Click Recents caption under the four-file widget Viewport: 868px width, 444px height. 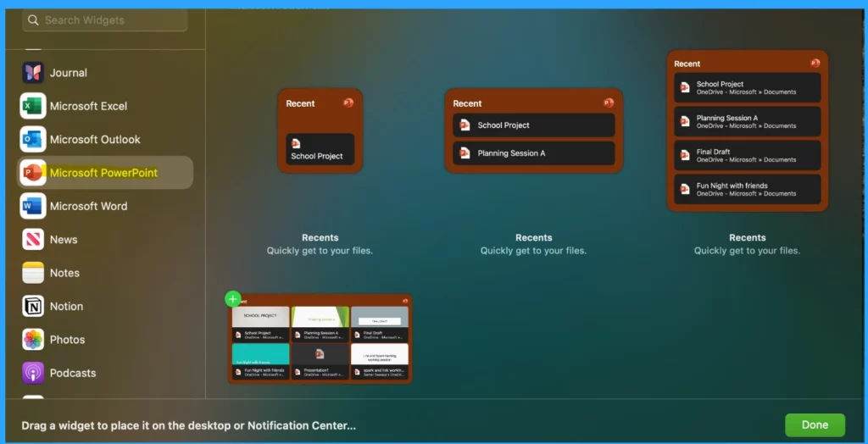point(748,237)
